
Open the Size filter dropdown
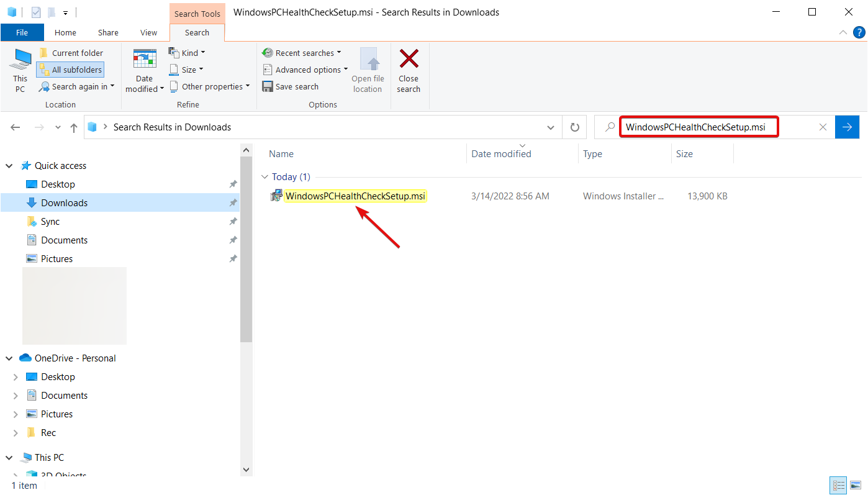coord(186,70)
